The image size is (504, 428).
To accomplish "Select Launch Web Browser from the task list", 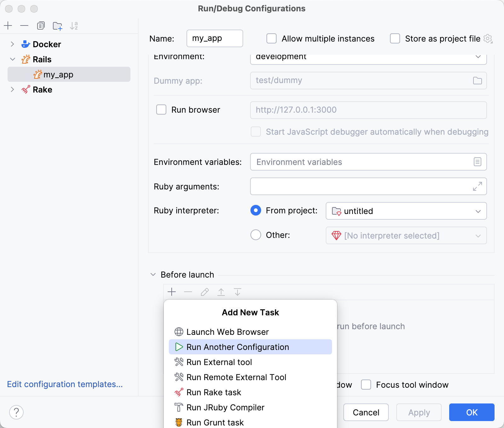I will tap(227, 332).
